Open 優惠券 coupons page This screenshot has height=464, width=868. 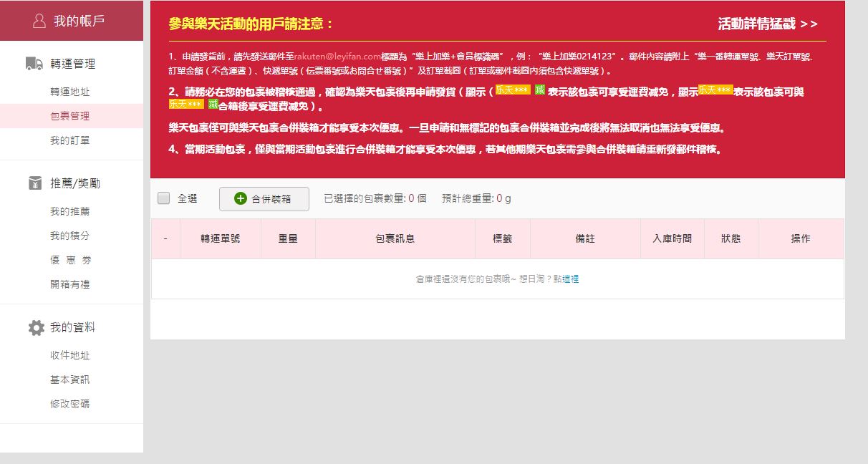(70, 260)
